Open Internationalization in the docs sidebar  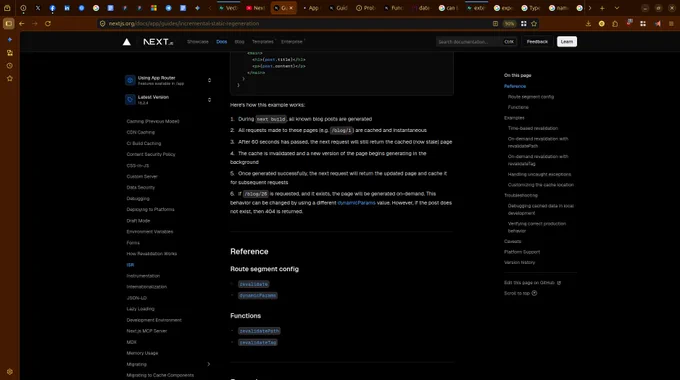point(147,287)
